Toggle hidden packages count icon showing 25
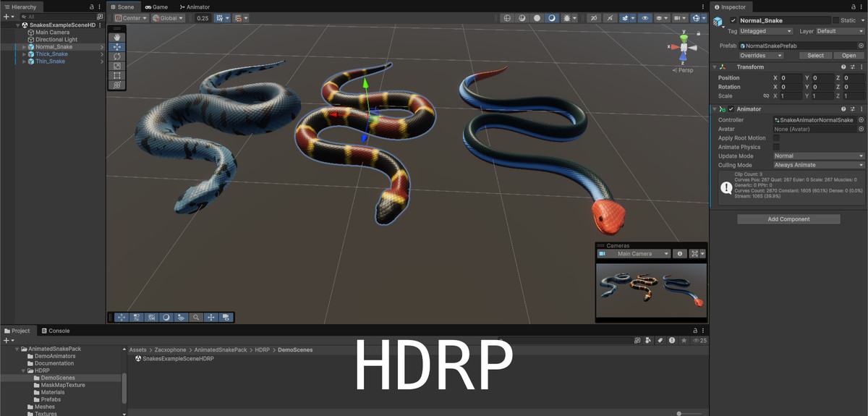 699,340
